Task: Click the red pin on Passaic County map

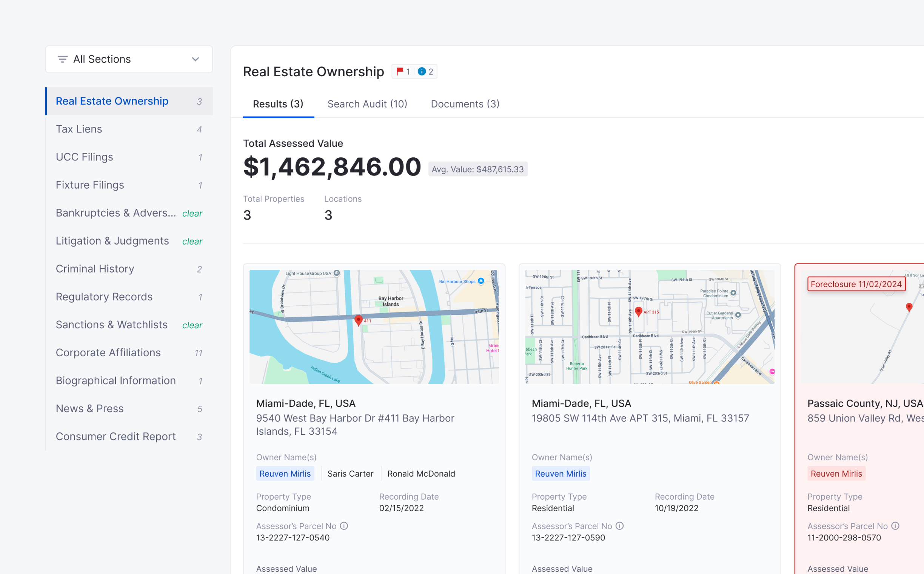Action: [909, 307]
